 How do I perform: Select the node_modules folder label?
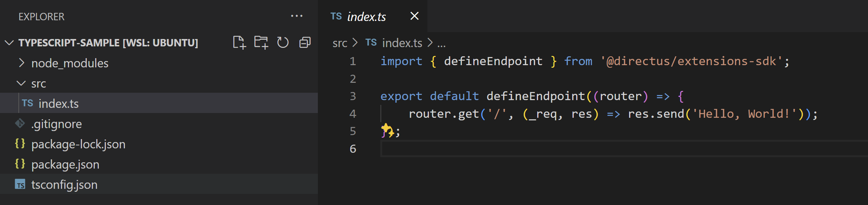(x=70, y=63)
